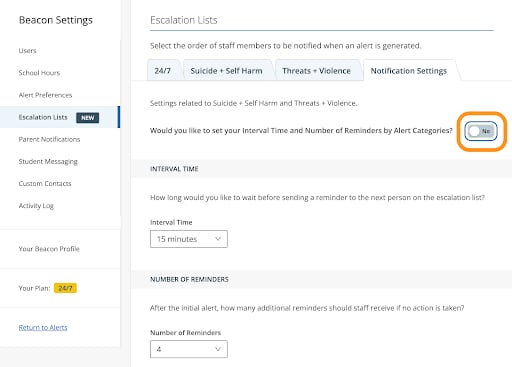Toggle the alert categories No switch

pyautogui.click(x=481, y=131)
